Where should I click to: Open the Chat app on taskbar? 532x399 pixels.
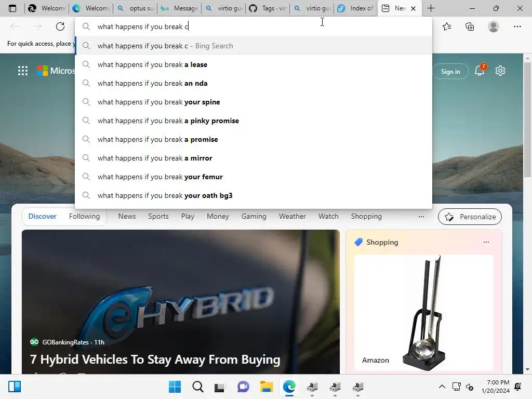243,387
